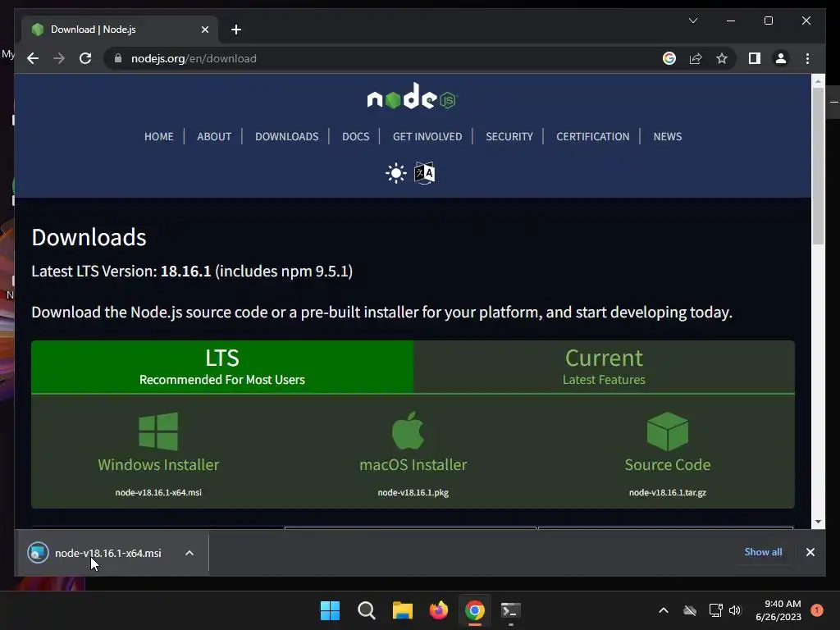
Task: Open the language translation icon
Action: pos(424,173)
